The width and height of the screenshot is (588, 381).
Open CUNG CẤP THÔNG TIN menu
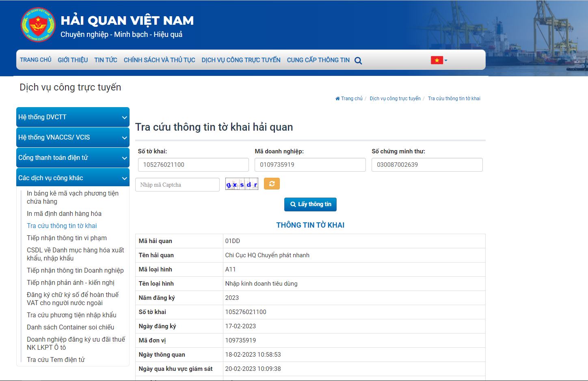[x=318, y=60]
